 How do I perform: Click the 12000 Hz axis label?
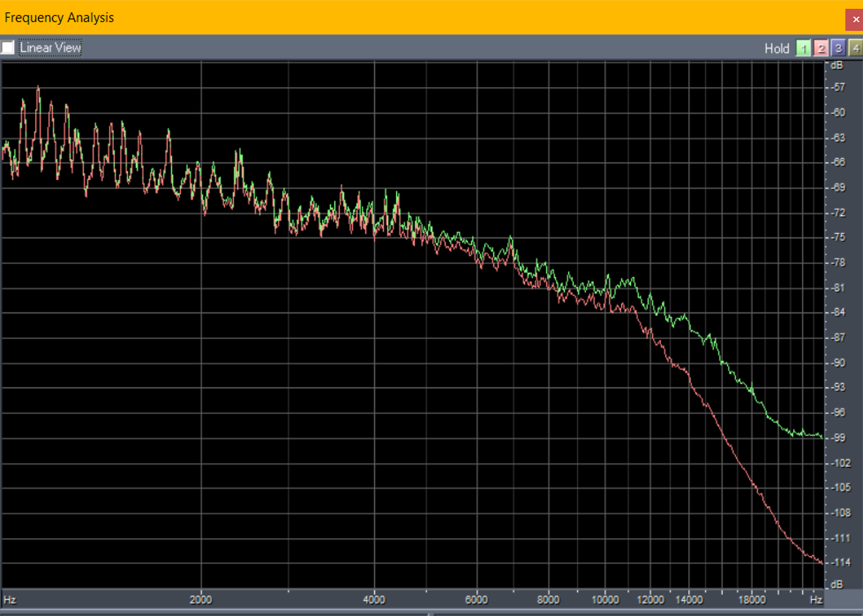[x=651, y=599]
